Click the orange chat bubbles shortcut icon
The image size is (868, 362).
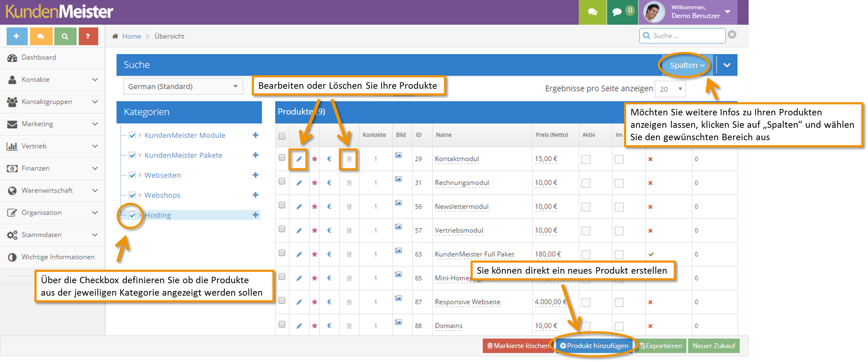[41, 36]
